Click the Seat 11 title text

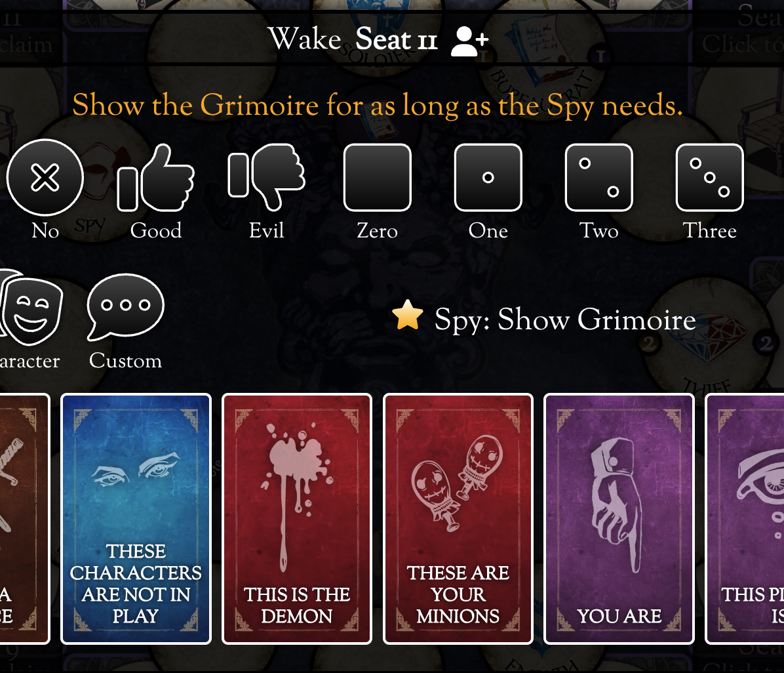tap(396, 39)
